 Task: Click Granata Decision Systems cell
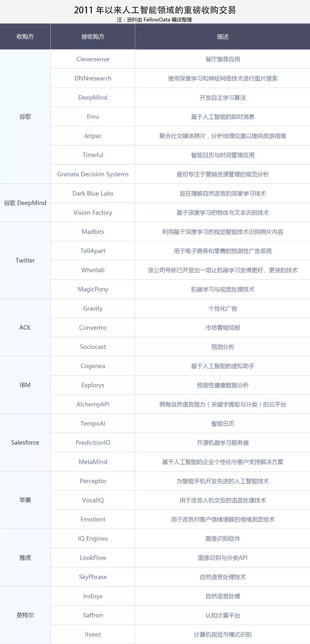(x=93, y=174)
